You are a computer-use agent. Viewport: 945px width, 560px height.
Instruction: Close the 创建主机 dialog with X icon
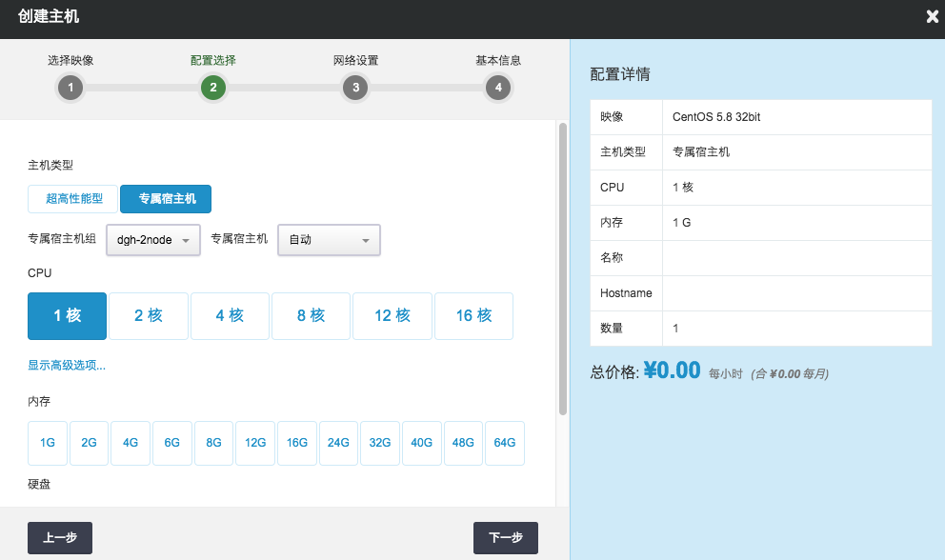933,16
